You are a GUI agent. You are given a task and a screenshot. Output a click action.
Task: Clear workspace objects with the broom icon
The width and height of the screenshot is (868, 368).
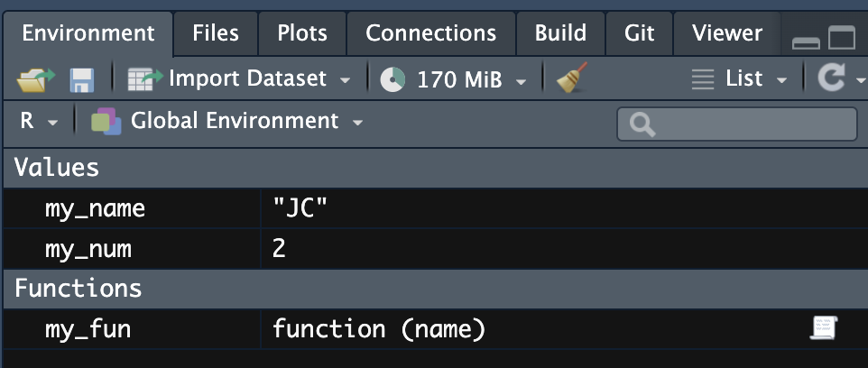click(x=571, y=79)
